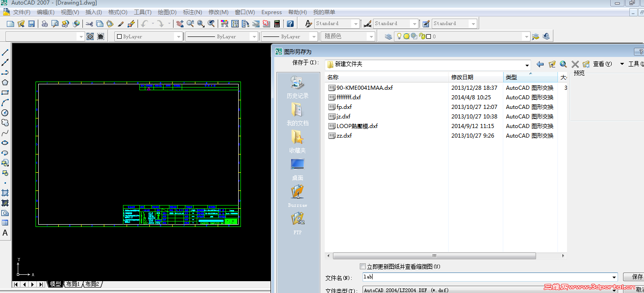Click the Save diskette toolbar icon
644x293 pixels.
[31, 24]
